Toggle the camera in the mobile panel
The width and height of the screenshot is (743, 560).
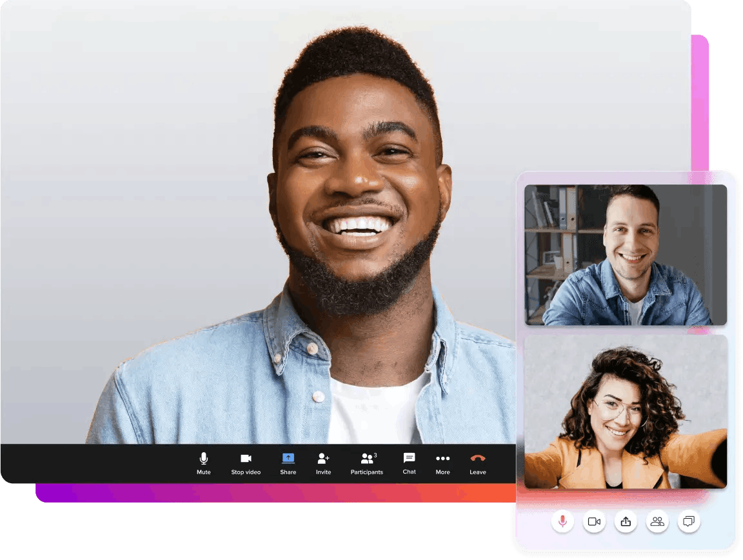pos(594,521)
